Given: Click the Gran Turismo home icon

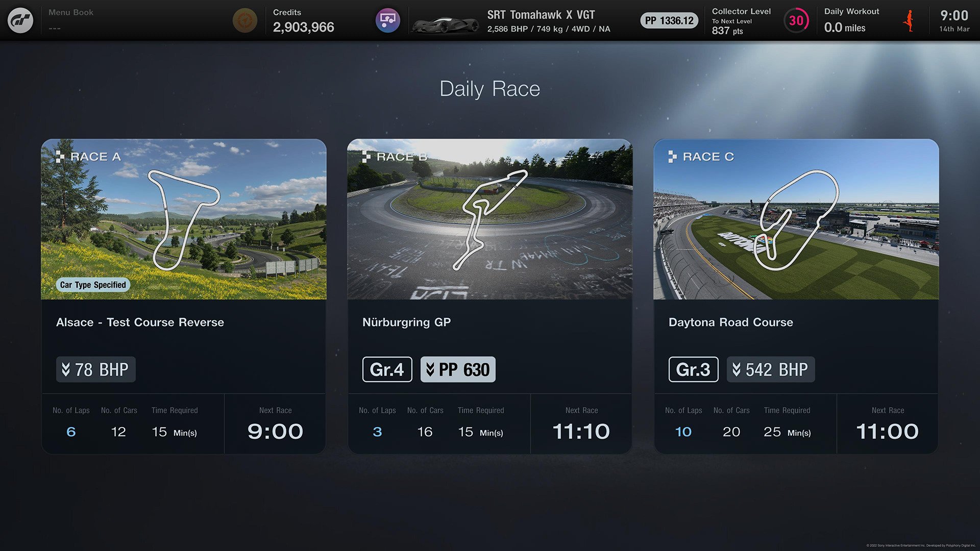Looking at the screenshot, I should pos(21,20).
